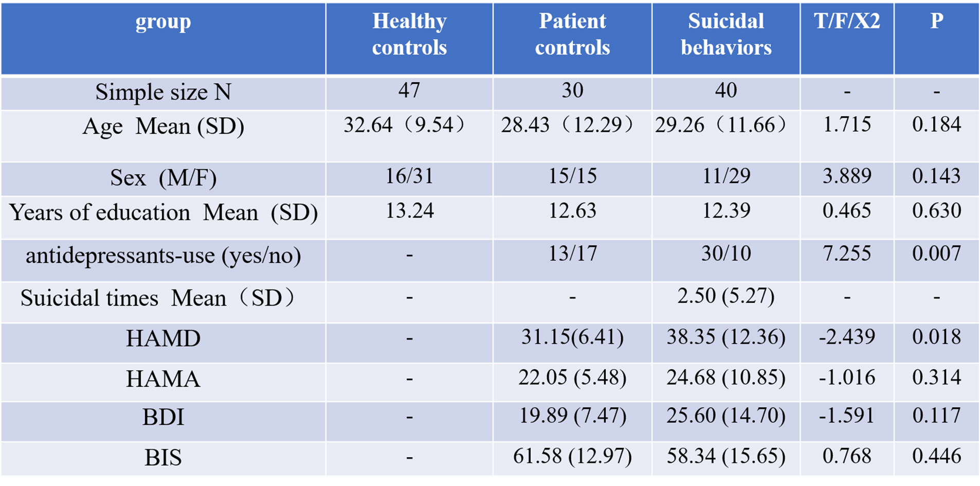The width and height of the screenshot is (980, 486).
Task: Select the "P" column header
Action: coord(936,22)
